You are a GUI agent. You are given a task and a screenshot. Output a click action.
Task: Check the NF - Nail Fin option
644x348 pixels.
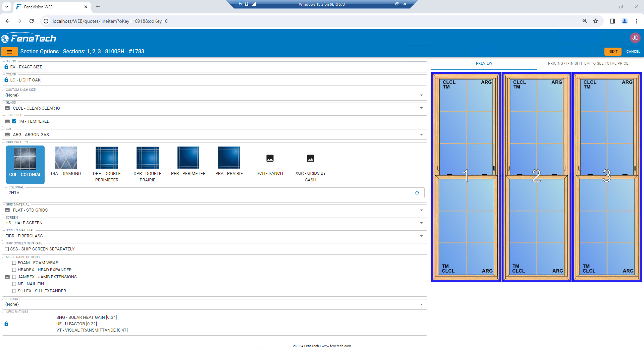14,284
